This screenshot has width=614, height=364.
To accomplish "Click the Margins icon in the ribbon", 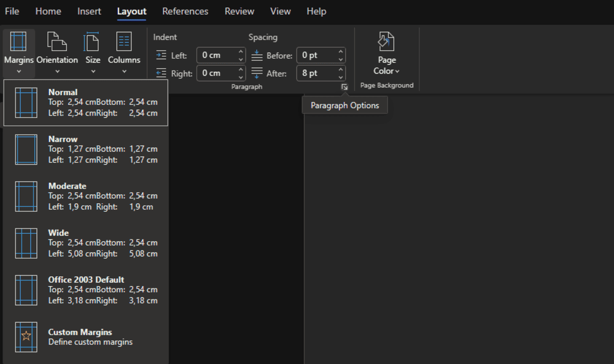I will [x=18, y=42].
